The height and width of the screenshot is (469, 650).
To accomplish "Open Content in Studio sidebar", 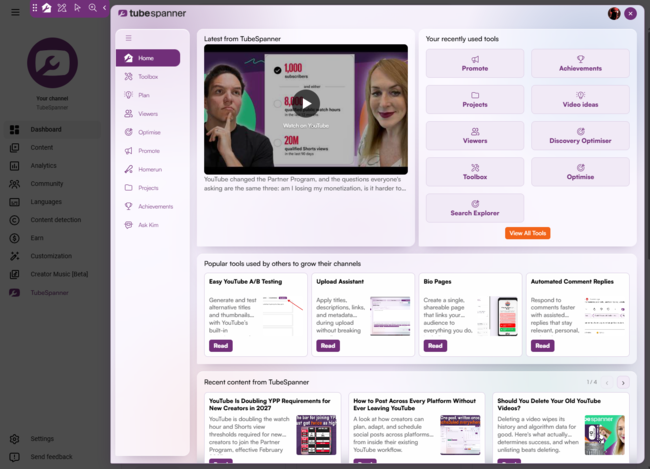I will click(52, 147).
